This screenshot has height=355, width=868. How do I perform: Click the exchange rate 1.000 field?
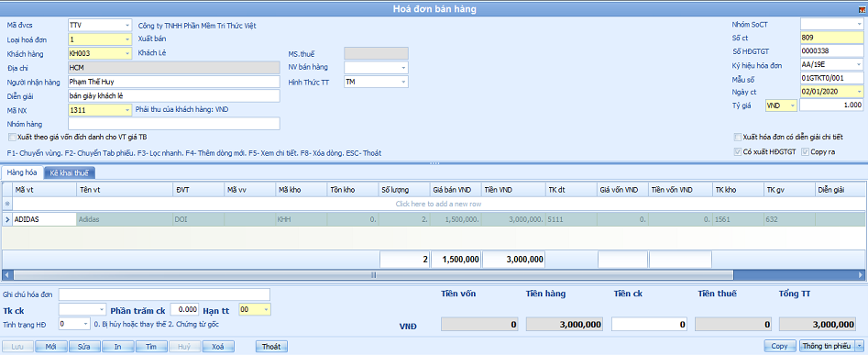(831, 105)
